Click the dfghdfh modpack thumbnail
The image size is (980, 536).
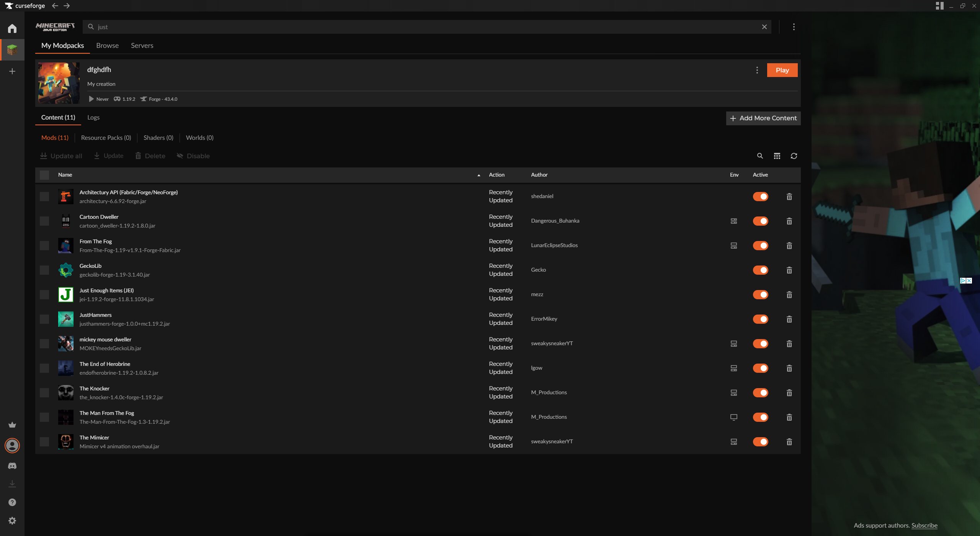[59, 83]
